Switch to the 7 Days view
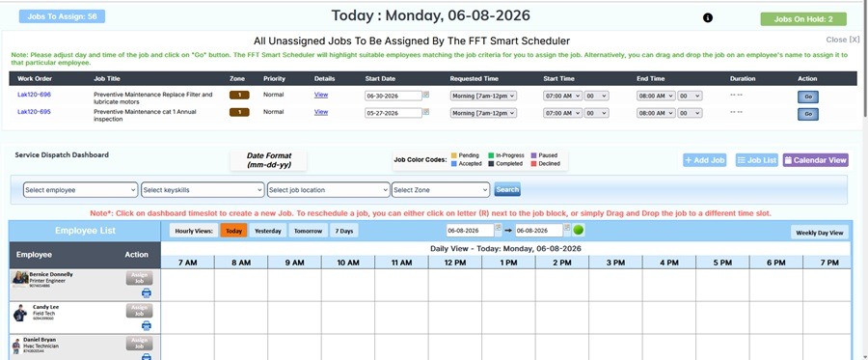The width and height of the screenshot is (868, 360). 343,231
